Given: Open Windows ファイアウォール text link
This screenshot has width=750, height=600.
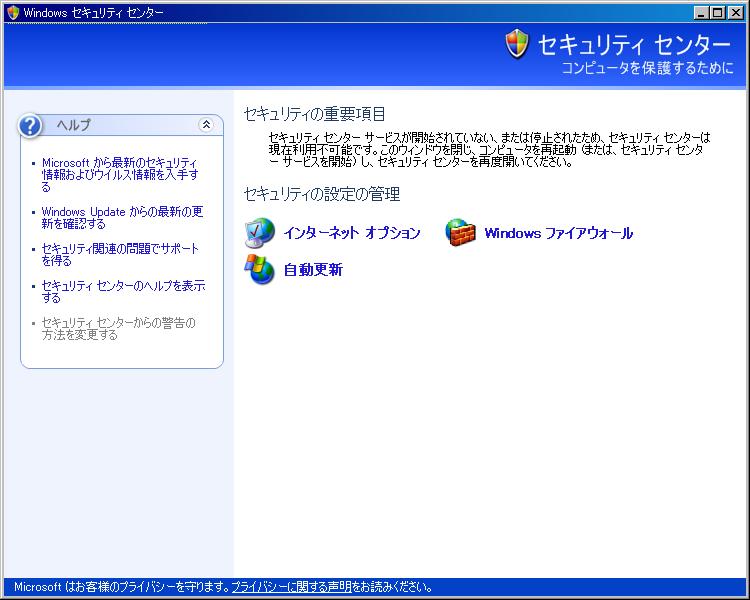Looking at the screenshot, I should click(x=558, y=233).
